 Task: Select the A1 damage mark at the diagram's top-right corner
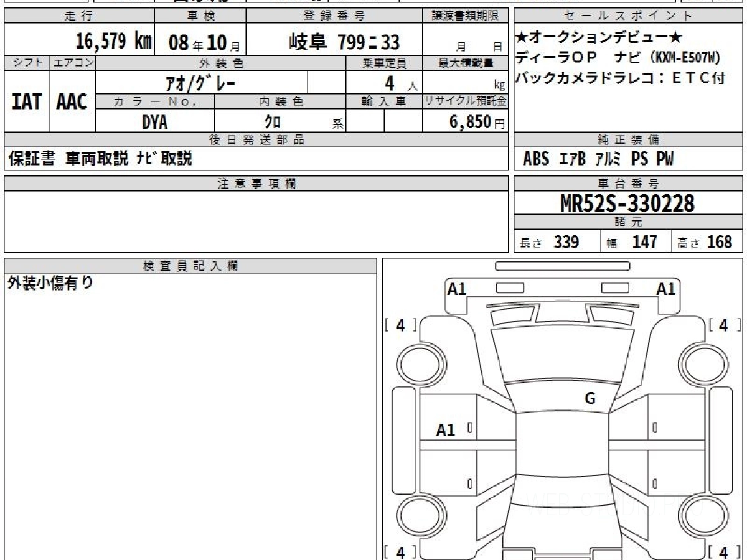pyautogui.click(x=666, y=289)
